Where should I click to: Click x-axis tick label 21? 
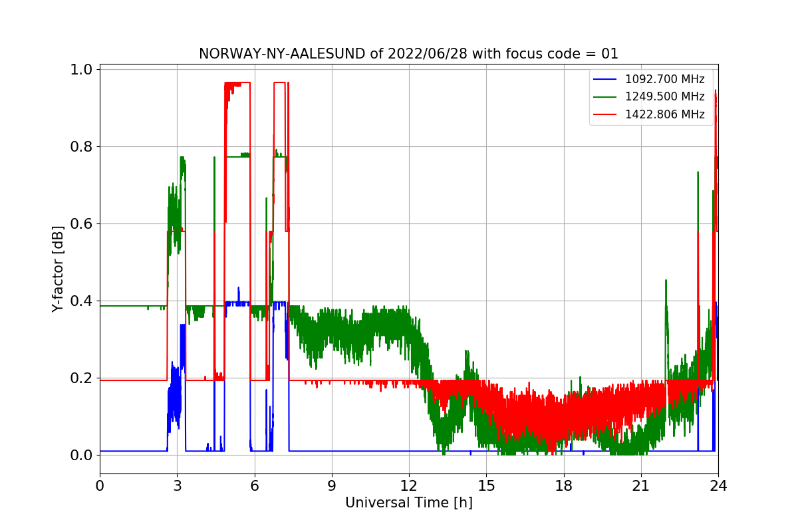(x=641, y=485)
